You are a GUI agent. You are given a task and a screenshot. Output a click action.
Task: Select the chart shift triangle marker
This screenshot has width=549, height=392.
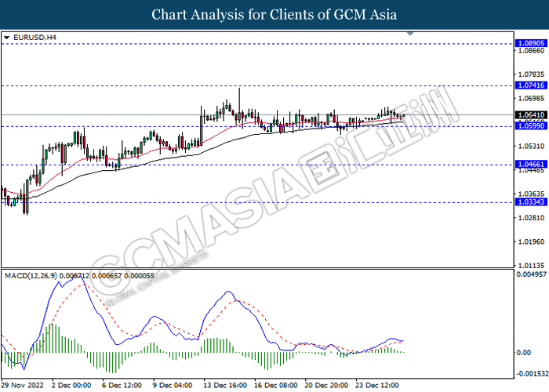click(410, 34)
